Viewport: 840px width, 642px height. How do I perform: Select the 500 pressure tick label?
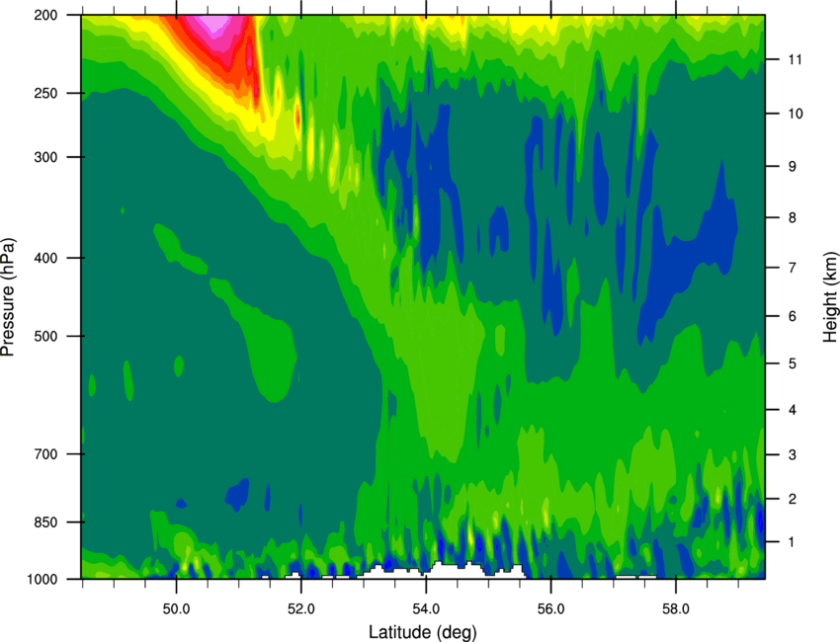46,336
